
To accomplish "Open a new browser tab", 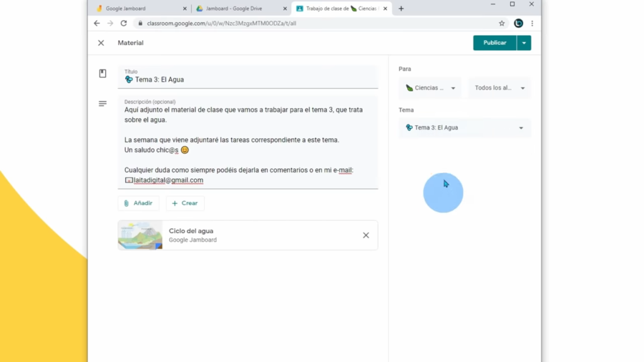I will [x=401, y=9].
